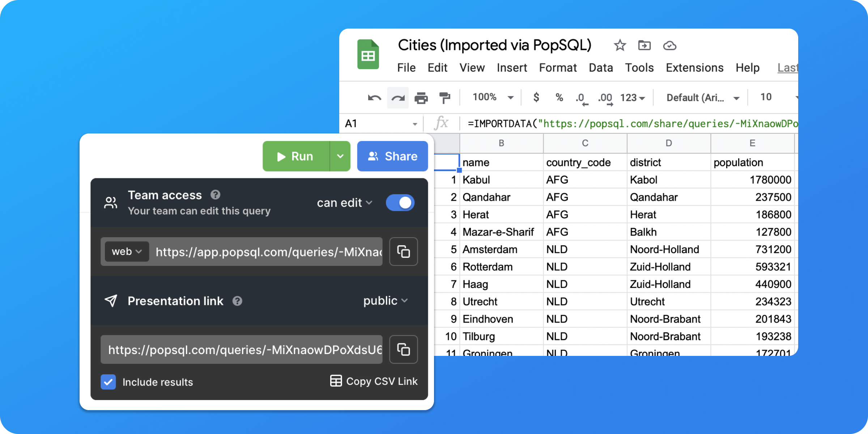Check the cloud save status icon
This screenshot has height=434, width=868.
pyautogui.click(x=670, y=46)
